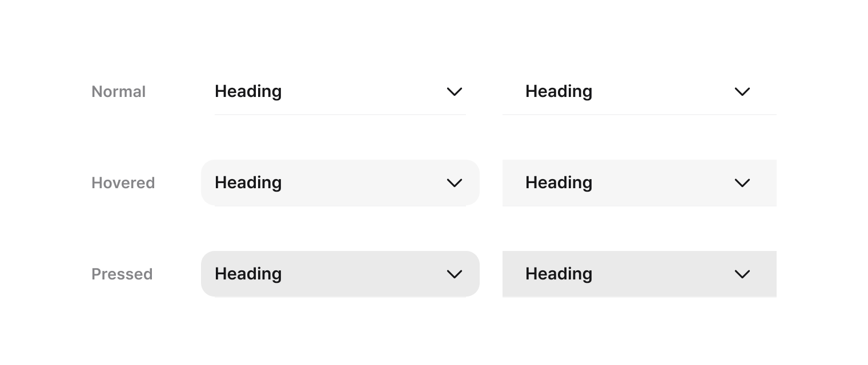
Task: Click Heading text in the rounded Pressed accordion
Action: pos(248,274)
